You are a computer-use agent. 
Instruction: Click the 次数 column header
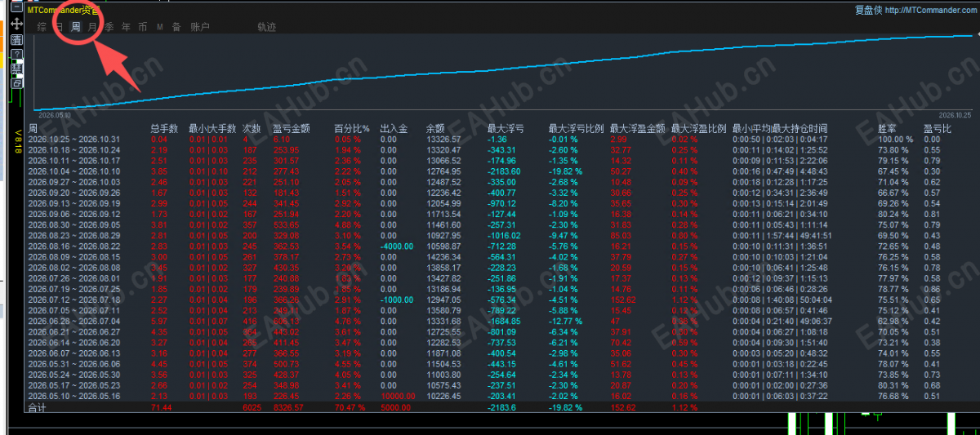pyautogui.click(x=252, y=129)
